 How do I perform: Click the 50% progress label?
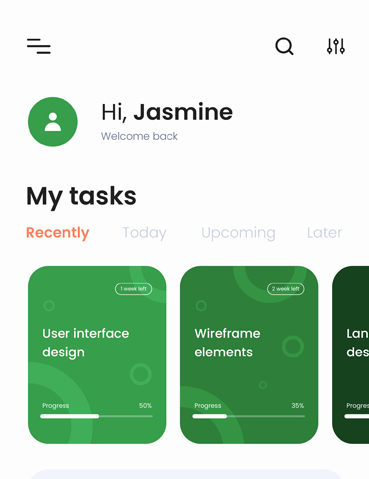coord(145,406)
